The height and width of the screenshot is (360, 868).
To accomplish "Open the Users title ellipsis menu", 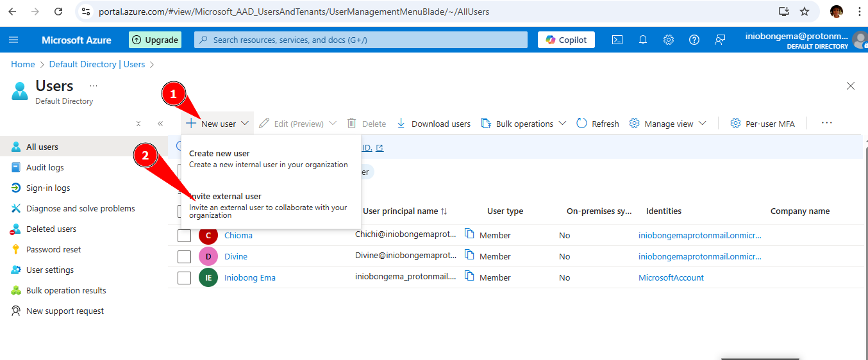I will pos(94,86).
